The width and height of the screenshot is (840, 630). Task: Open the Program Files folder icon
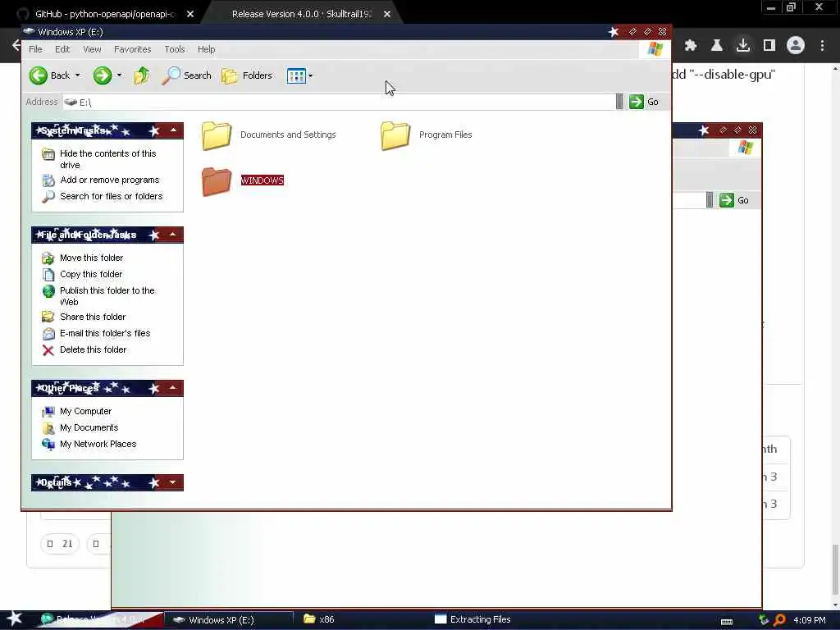click(395, 135)
